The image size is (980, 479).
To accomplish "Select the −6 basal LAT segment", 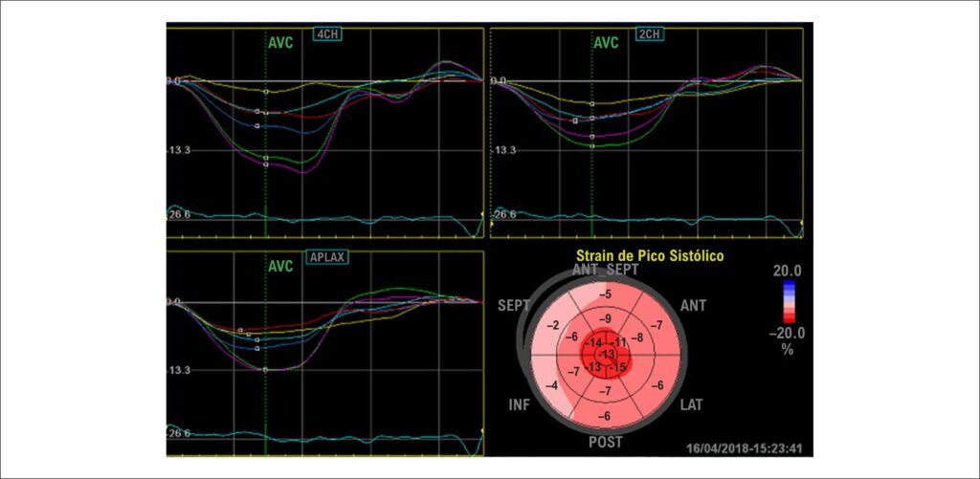I will tap(657, 386).
